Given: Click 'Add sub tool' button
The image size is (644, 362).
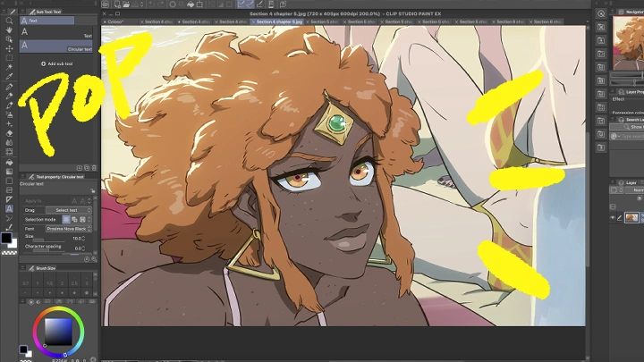Looking at the screenshot, I should click(x=57, y=63).
